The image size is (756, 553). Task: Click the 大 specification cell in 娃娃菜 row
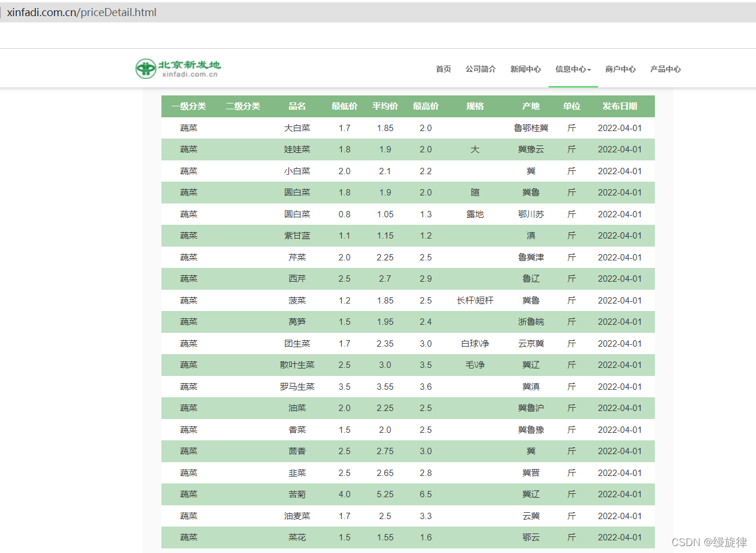click(x=475, y=149)
